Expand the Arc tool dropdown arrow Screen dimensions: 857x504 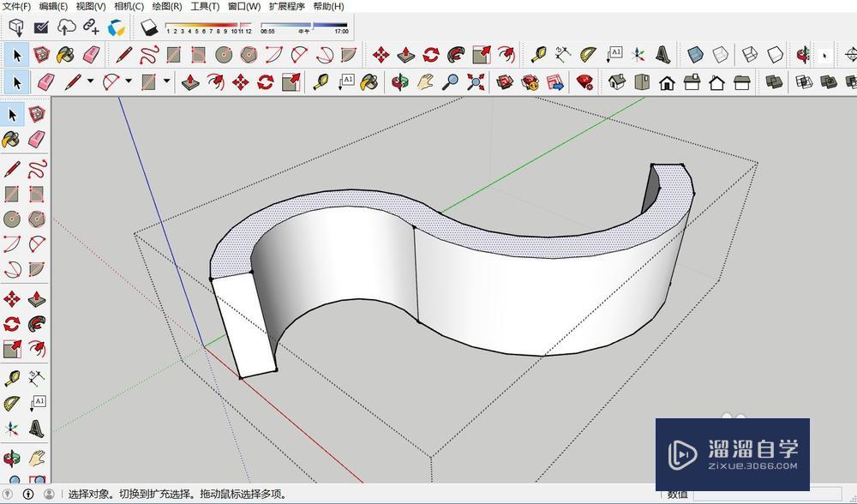pos(129,81)
